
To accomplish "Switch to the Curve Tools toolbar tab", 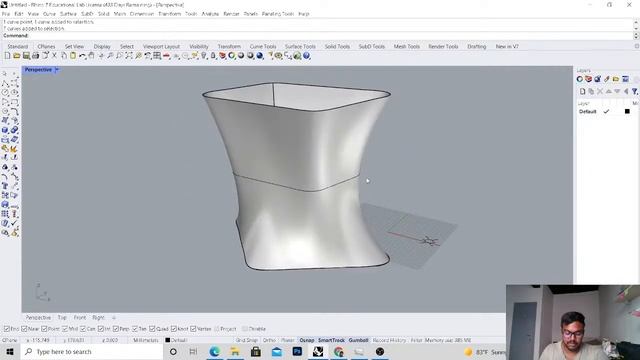I will pos(263,47).
